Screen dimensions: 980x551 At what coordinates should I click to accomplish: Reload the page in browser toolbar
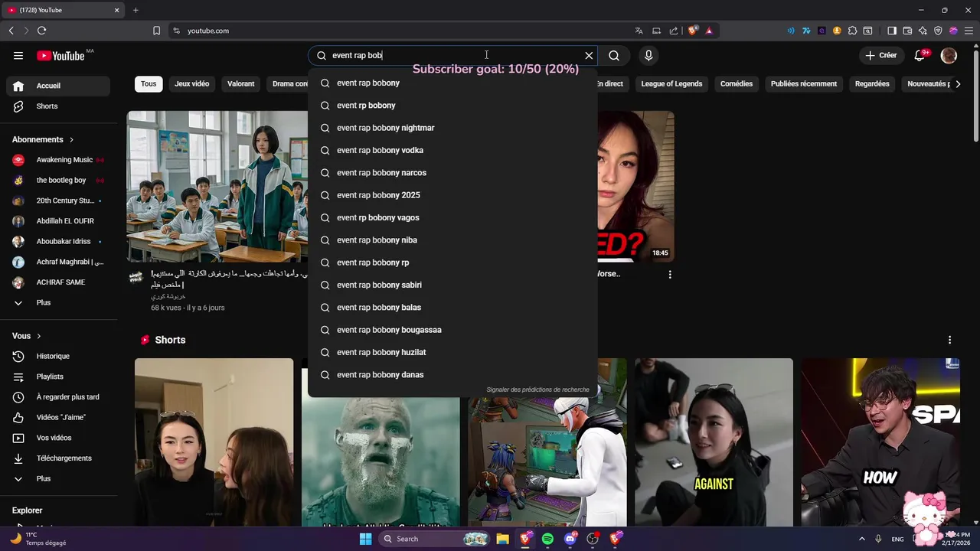click(41, 31)
